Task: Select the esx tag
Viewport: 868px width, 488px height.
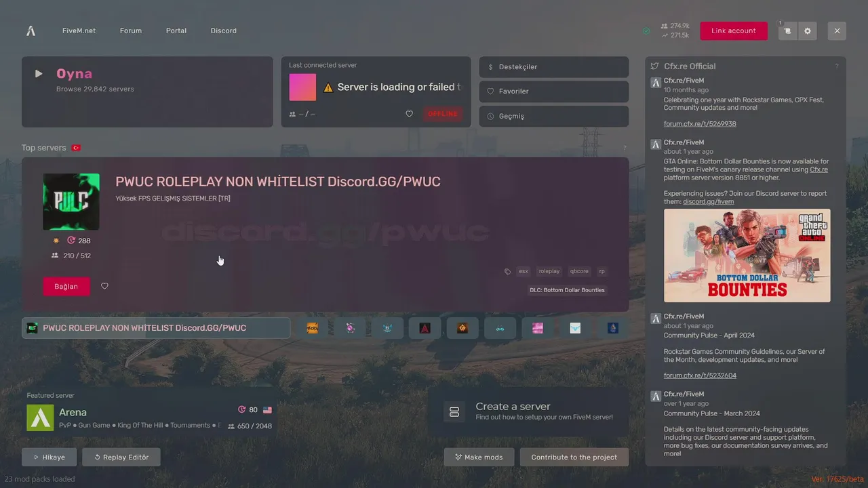Action: (524, 271)
